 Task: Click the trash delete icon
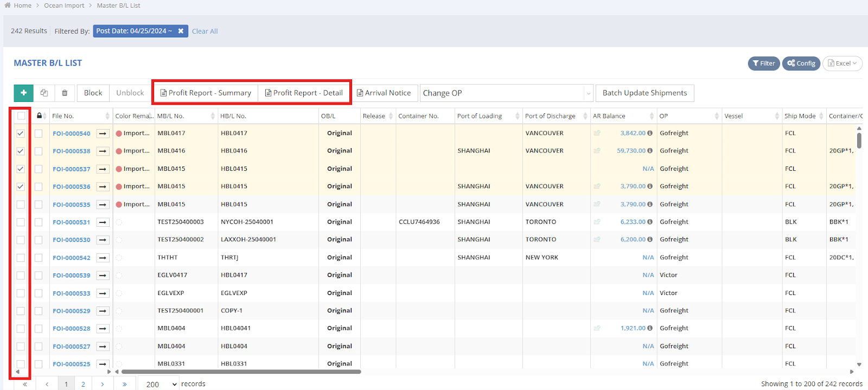[x=65, y=93]
